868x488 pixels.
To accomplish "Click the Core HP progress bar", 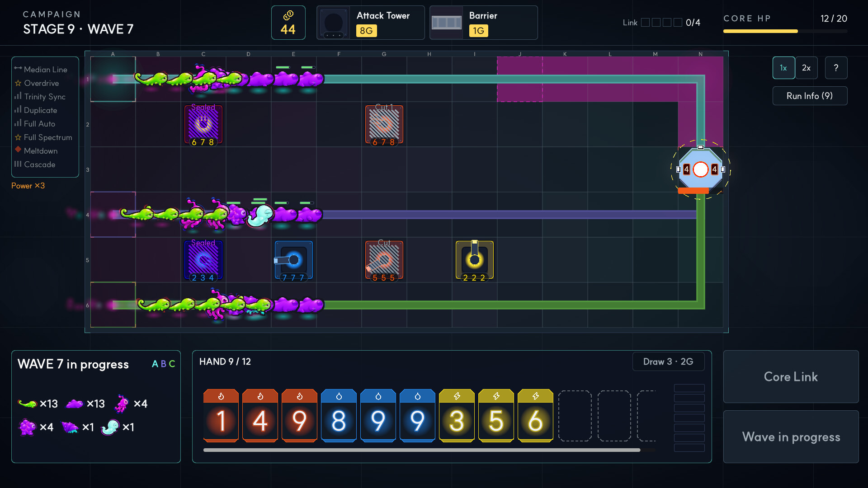I will pyautogui.click(x=785, y=31).
